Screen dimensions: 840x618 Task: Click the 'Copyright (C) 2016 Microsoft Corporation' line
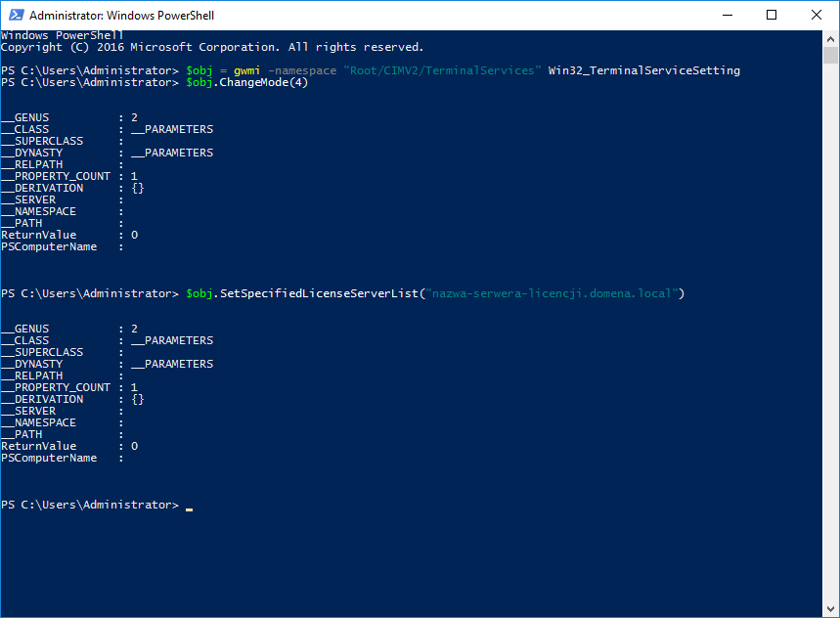tap(211, 47)
